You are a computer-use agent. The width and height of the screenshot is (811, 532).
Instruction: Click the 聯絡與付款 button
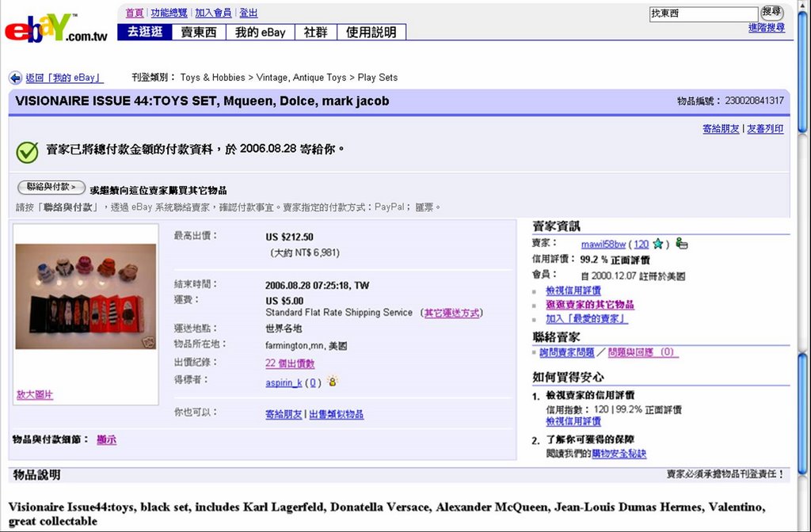(x=51, y=187)
